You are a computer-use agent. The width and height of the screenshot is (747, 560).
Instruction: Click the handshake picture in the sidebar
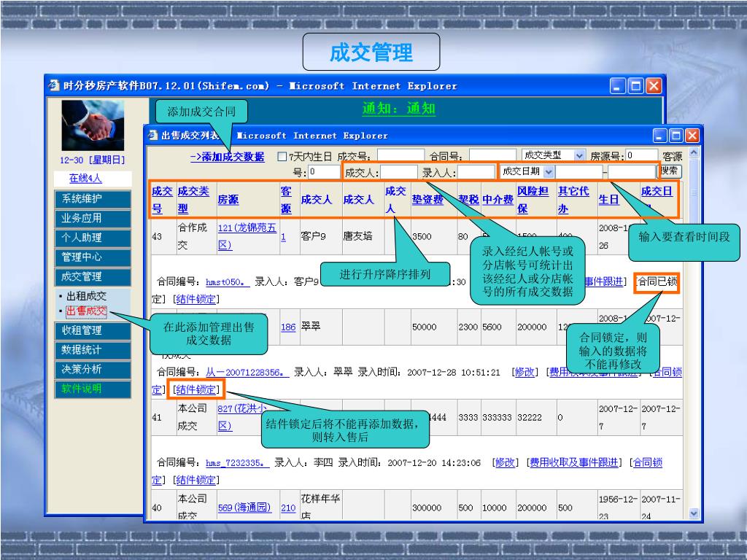click(93, 124)
